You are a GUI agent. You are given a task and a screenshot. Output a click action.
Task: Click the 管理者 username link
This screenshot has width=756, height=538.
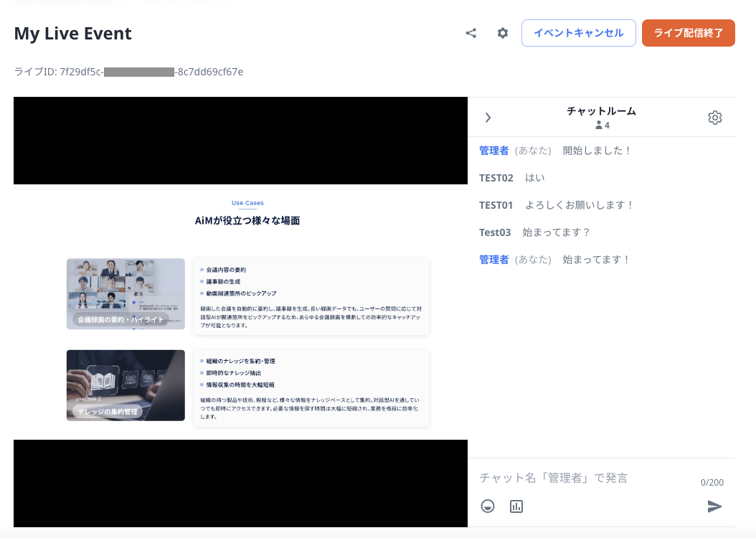[495, 150]
